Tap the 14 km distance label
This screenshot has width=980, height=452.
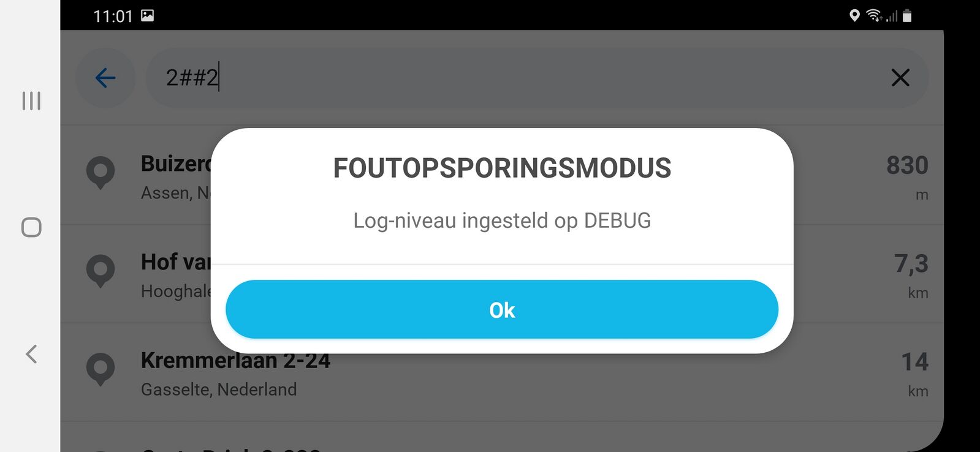[x=915, y=373]
